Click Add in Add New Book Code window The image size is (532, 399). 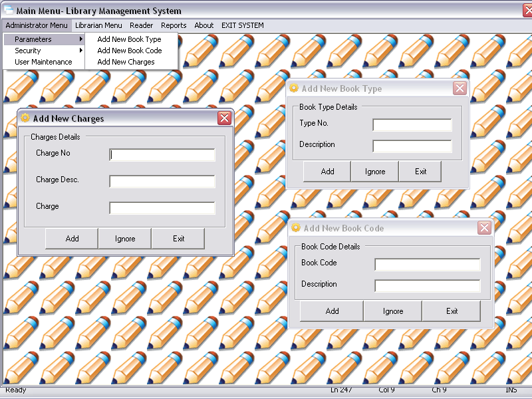332,311
